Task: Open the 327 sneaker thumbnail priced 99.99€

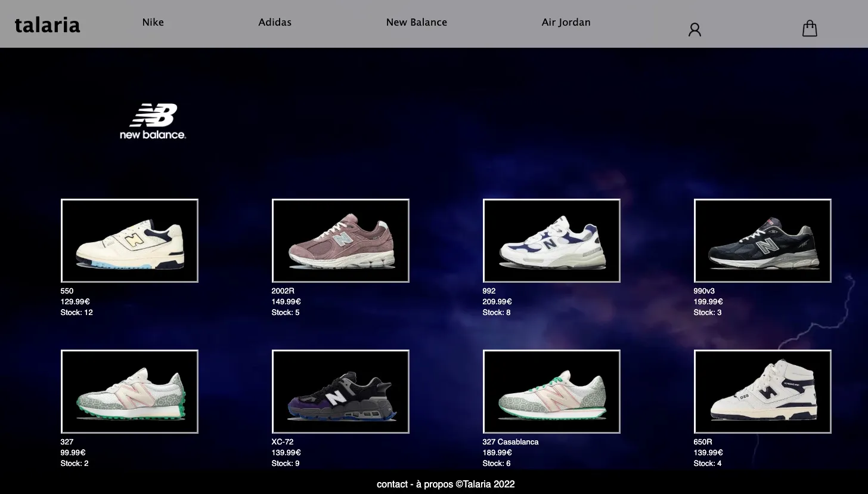Action: 129,391
